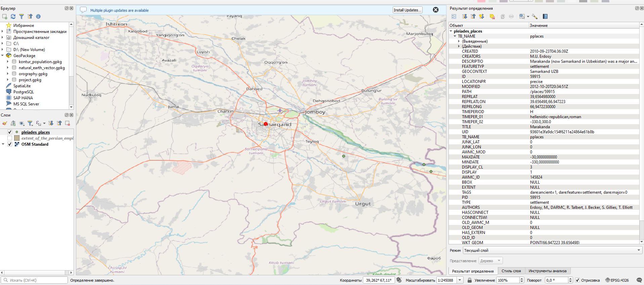
Task: Click DESCRIPTIO attribute row
Action: point(544,61)
